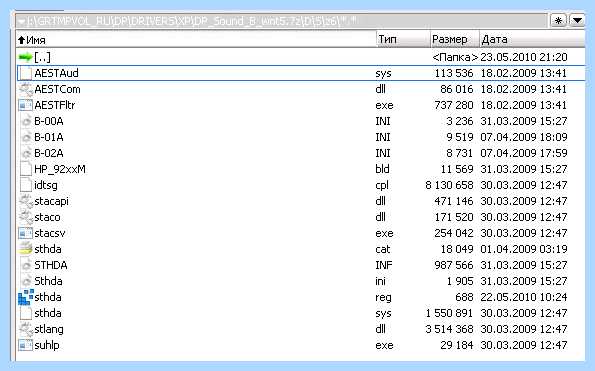Select the file name staco

point(47,217)
